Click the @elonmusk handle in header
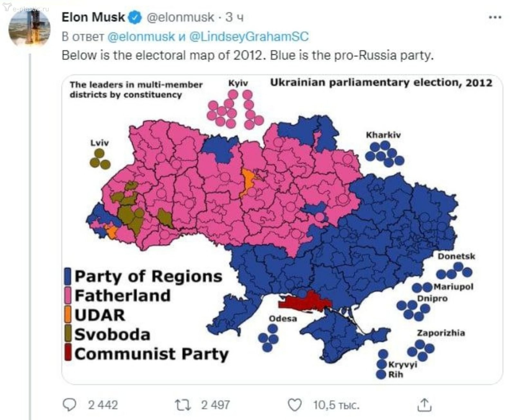Image resolution: width=515 pixels, height=420 pixels. [180, 17]
